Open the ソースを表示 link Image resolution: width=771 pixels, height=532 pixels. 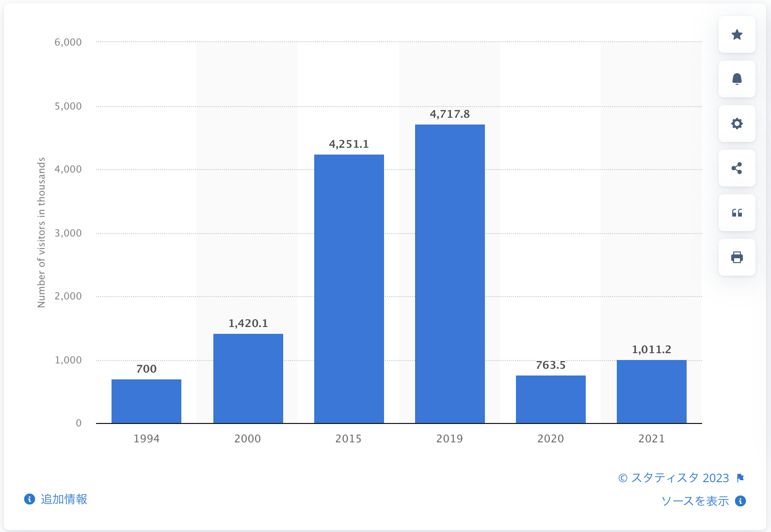pos(695,501)
